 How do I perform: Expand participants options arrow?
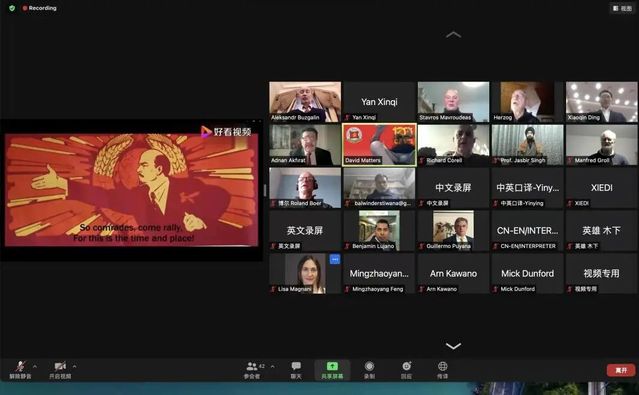pyautogui.click(x=272, y=366)
